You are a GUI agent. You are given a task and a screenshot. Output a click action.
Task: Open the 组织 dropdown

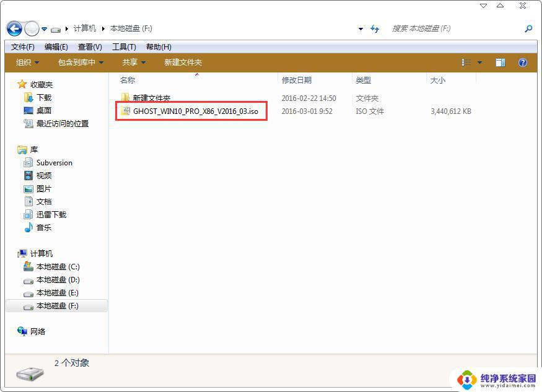(x=27, y=62)
